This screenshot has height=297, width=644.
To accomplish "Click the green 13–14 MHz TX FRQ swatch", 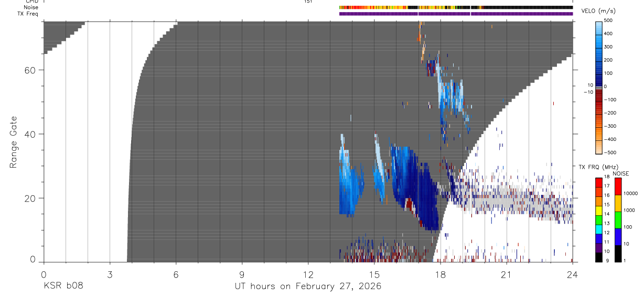I will tap(598, 219).
